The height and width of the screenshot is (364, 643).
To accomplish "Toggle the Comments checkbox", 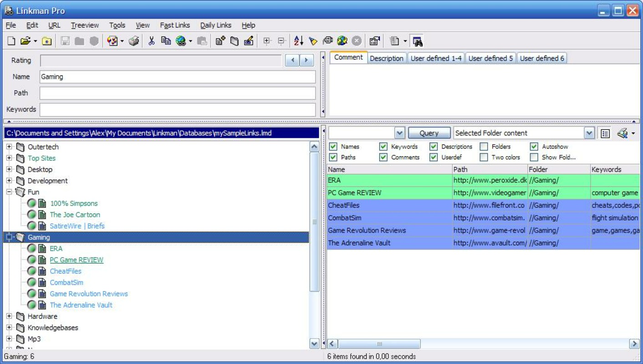I will pyautogui.click(x=383, y=157).
